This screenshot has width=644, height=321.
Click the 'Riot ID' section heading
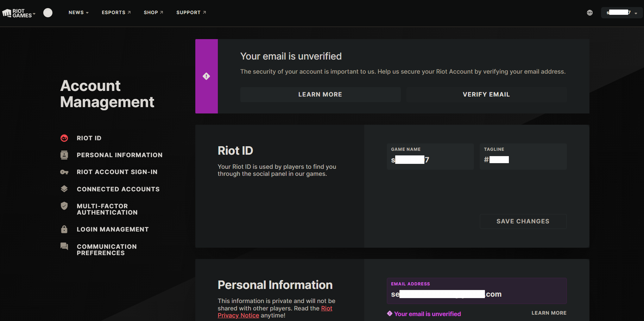pyautogui.click(x=235, y=150)
